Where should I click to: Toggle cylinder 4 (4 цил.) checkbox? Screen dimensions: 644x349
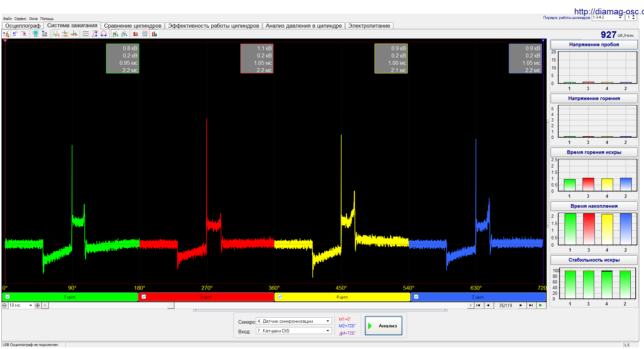pos(280,297)
